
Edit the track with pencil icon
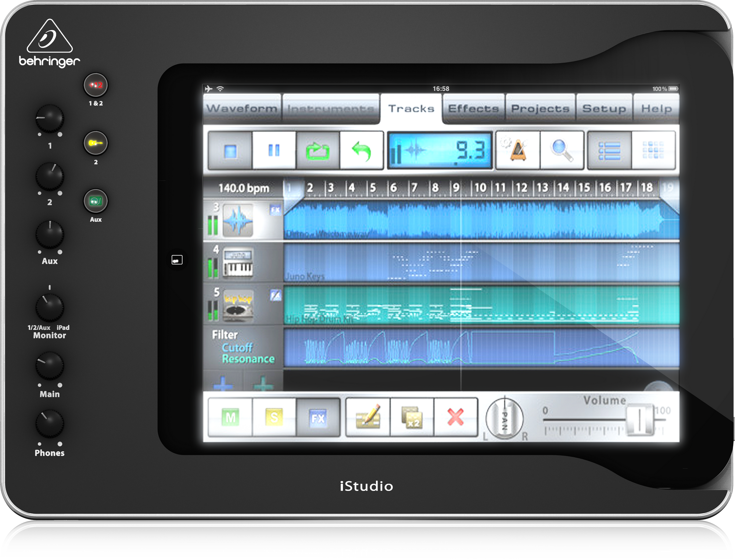click(x=368, y=417)
